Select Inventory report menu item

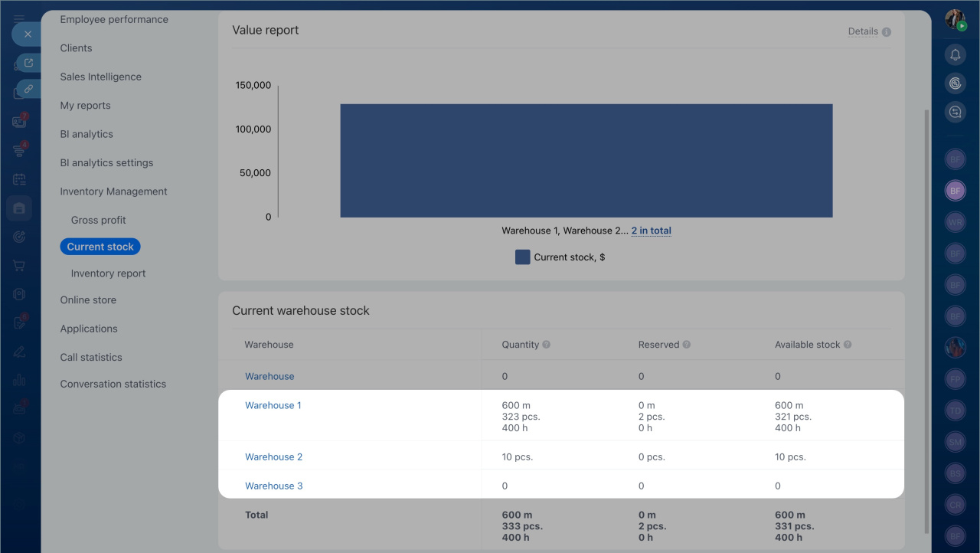(108, 273)
